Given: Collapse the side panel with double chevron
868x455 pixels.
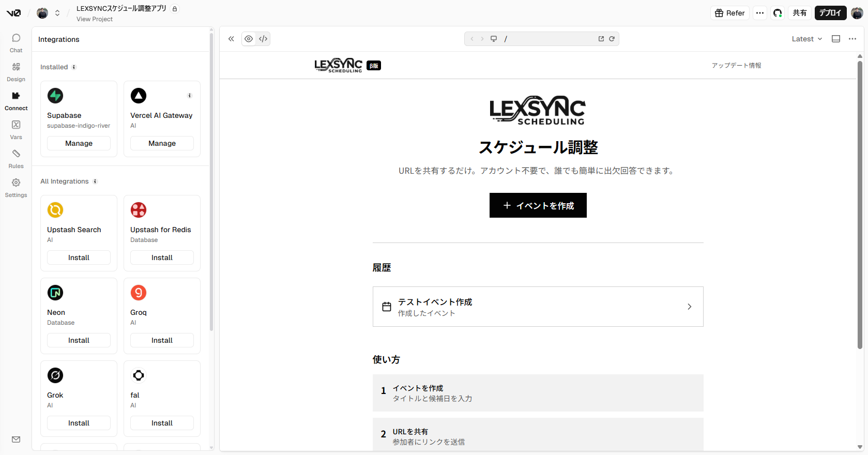Looking at the screenshot, I should click(231, 39).
